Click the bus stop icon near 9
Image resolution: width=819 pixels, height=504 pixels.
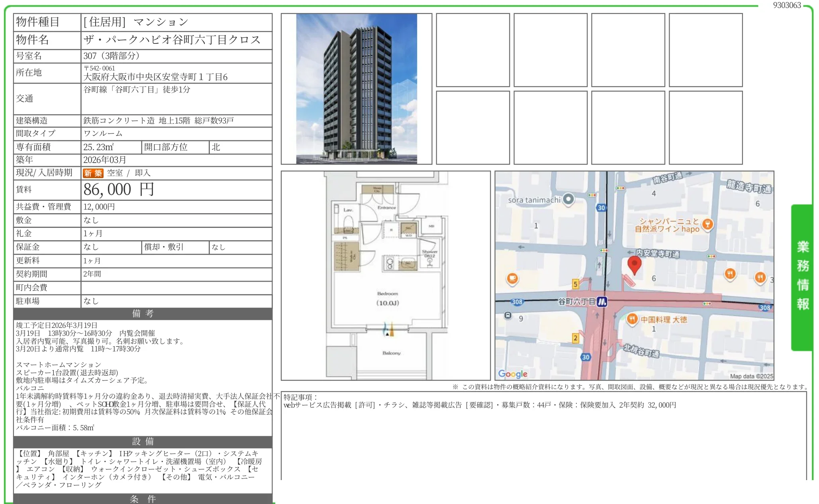click(507, 316)
